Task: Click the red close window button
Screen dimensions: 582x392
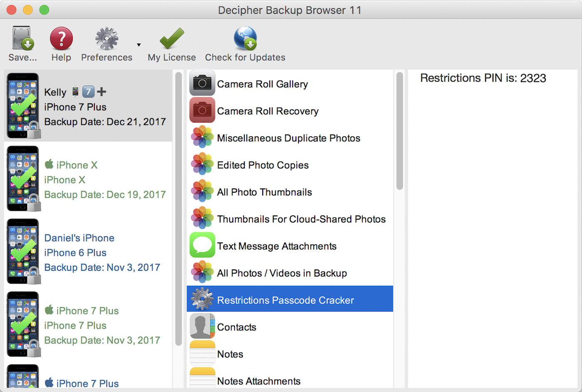Action: pos(11,10)
